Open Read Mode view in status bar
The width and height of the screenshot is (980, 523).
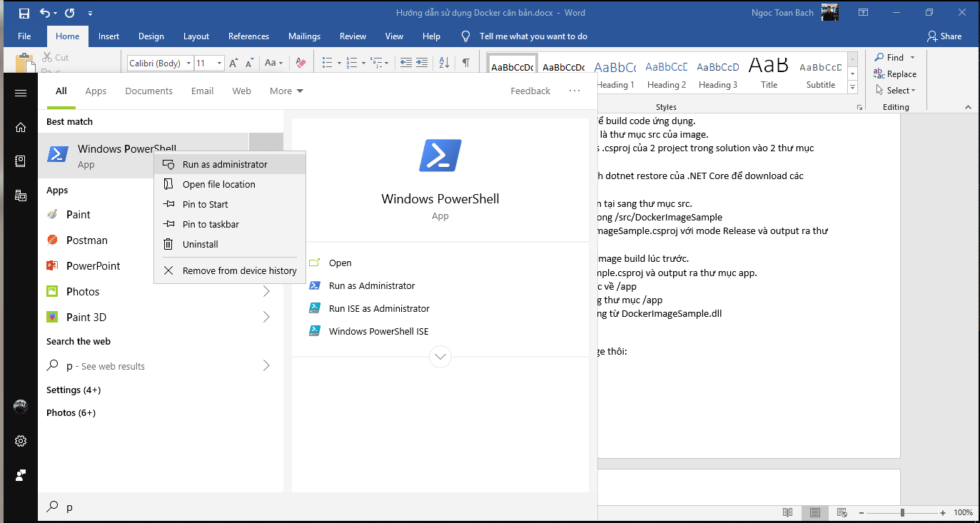click(787, 512)
